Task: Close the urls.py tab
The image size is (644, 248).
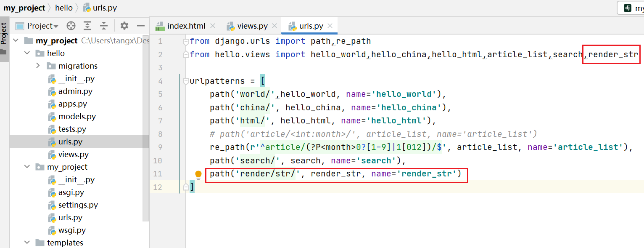Action: point(330,26)
